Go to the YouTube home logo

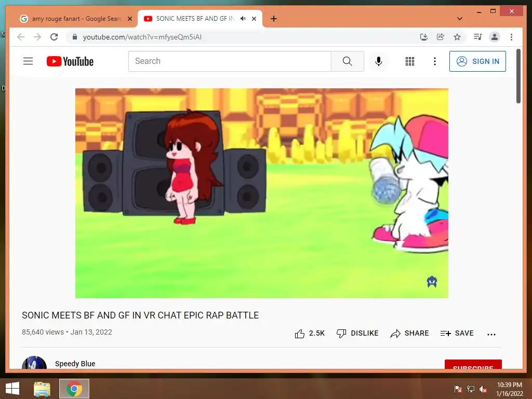[70, 61]
